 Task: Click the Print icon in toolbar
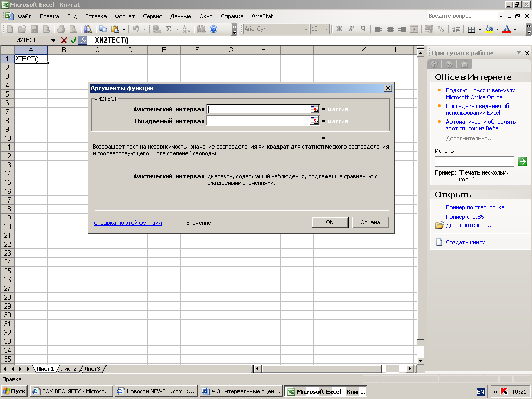[61, 29]
